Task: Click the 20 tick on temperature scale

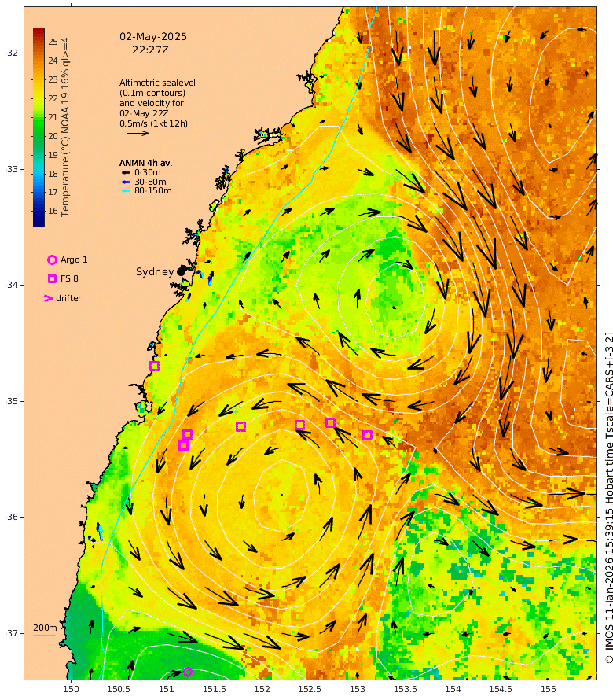Action: (53, 136)
